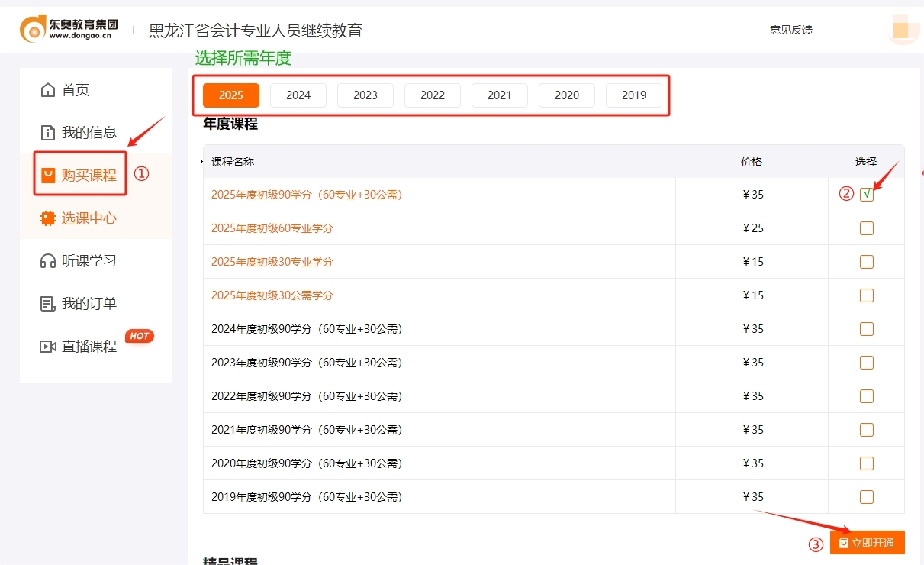Click the video icon beside 直播课程
924x565 pixels.
[47, 346]
